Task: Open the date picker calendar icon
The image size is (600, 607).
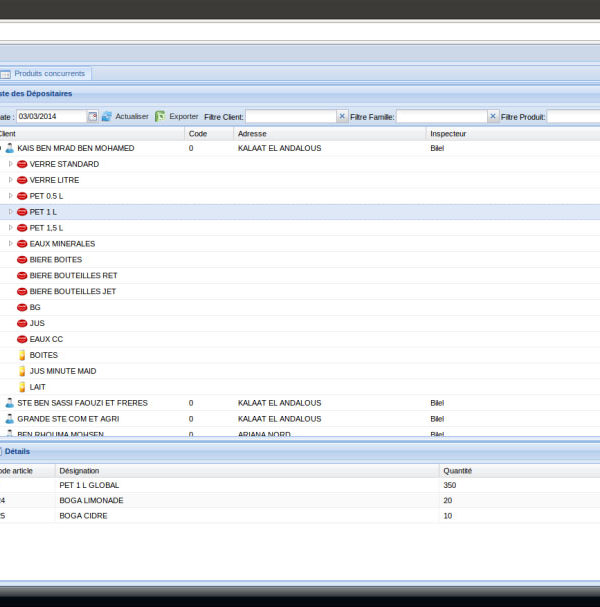Action: tap(93, 117)
